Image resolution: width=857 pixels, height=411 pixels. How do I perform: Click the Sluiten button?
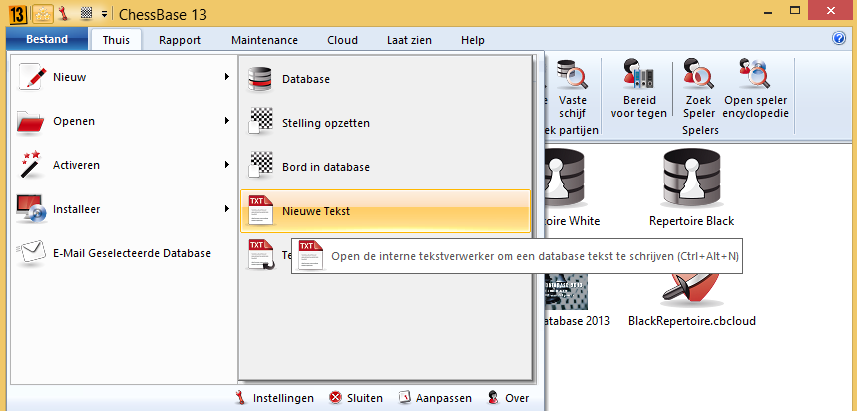point(356,398)
